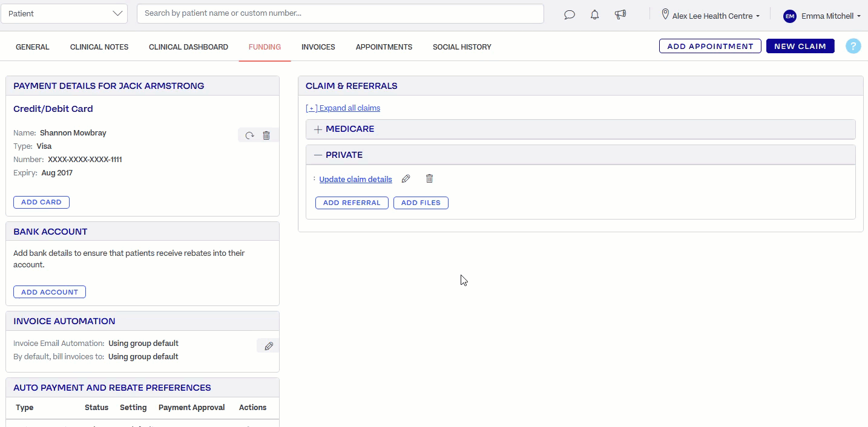This screenshot has width=868, height=427.
Task: Edit Invoice Automation with the pencil icon
Action: pos(268,345)
